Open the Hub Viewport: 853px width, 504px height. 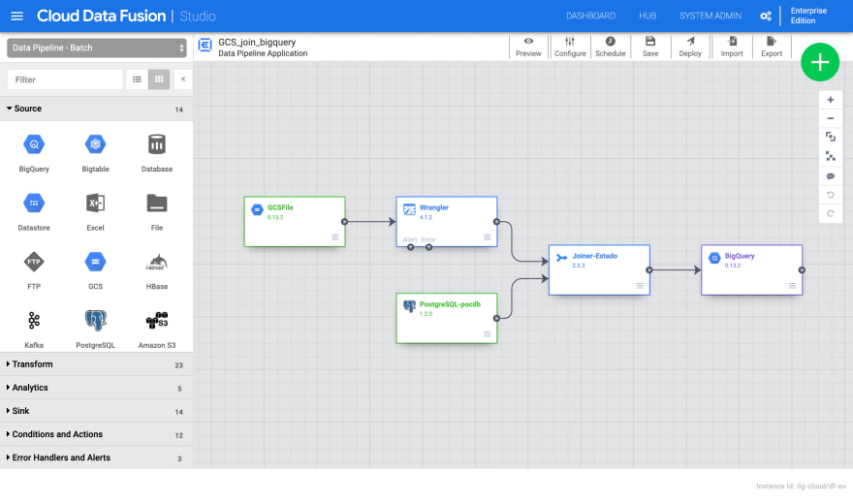point(648,16)
